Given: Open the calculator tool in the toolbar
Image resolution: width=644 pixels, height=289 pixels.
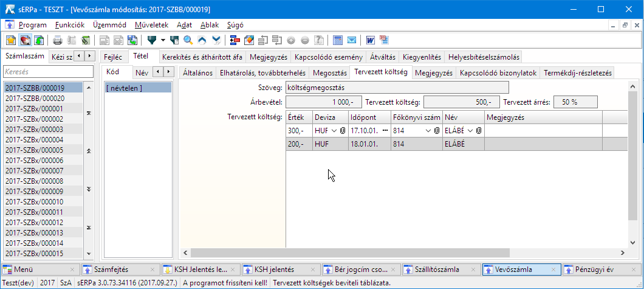Looking at the screenshot, I should tap(338, 40).
